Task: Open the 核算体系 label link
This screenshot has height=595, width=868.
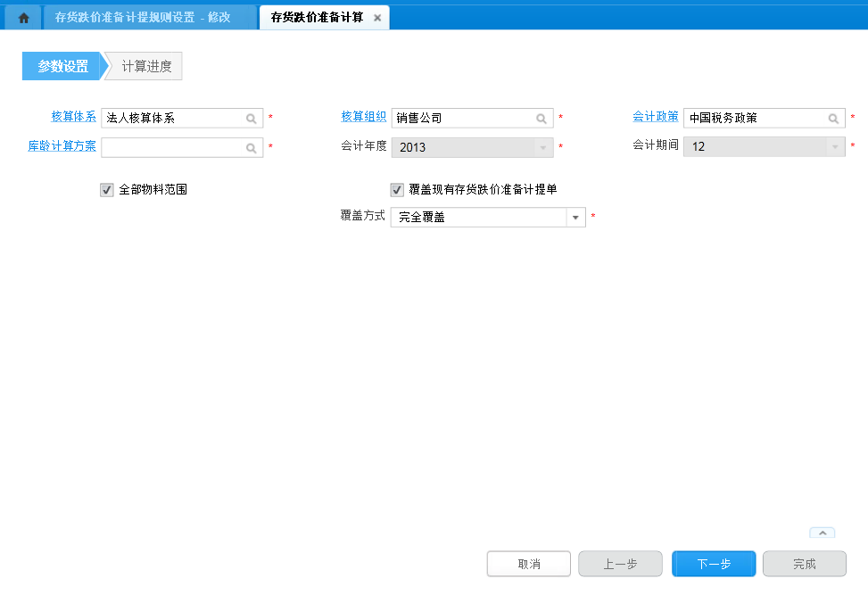Action: pos(73,117)
